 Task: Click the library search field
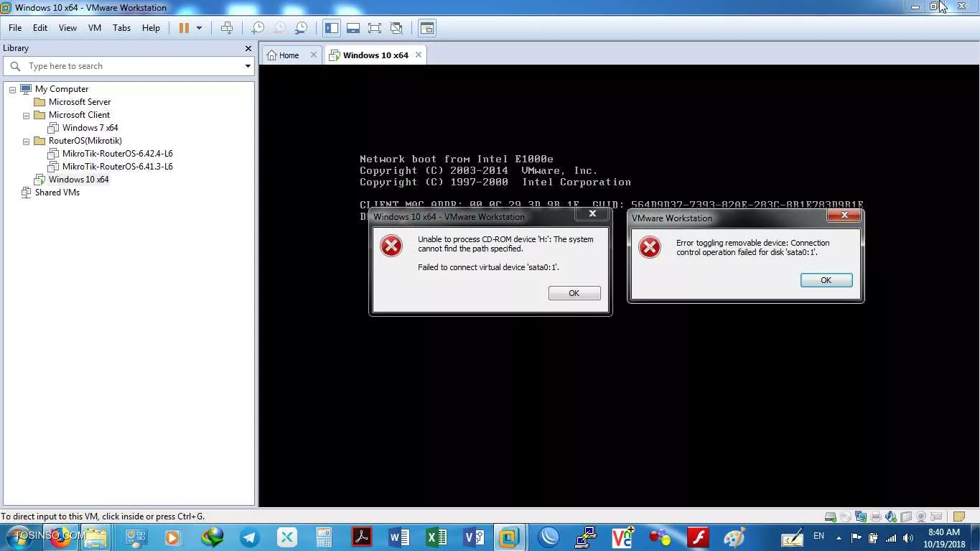coord(129,66)
